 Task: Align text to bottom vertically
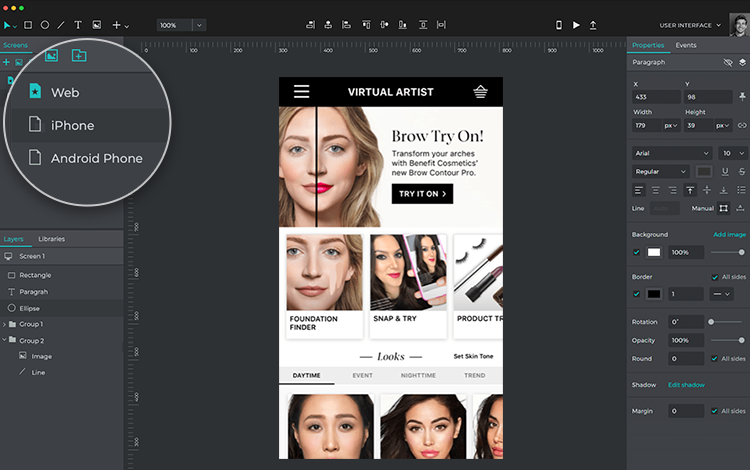pos(724,190)
